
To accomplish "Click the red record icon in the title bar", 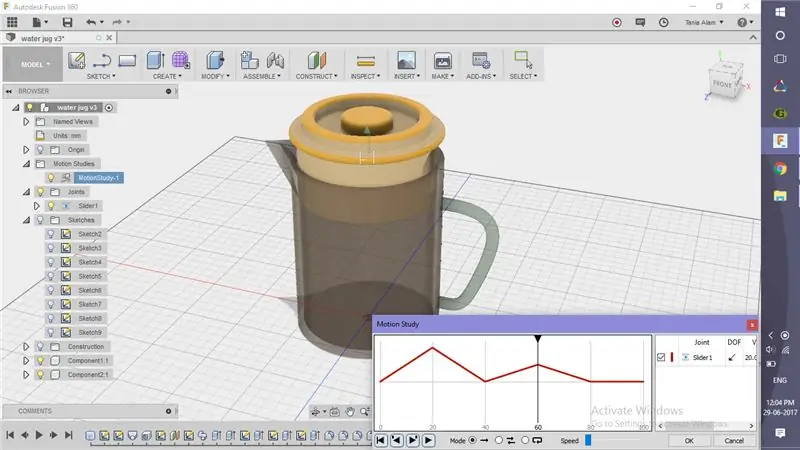I will (617, 22).
